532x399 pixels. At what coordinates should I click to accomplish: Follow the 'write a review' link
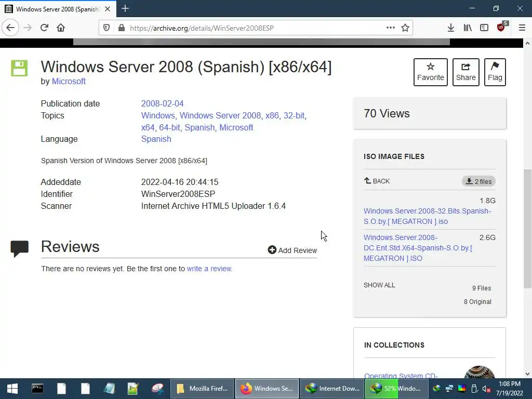[x=209, y=269]
